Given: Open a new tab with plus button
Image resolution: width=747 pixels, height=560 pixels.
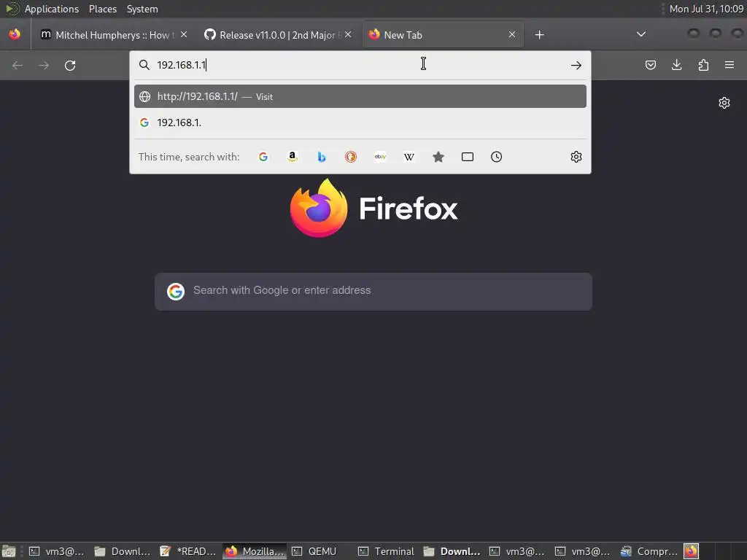Looking at the screenshot, I should point(539,35).
